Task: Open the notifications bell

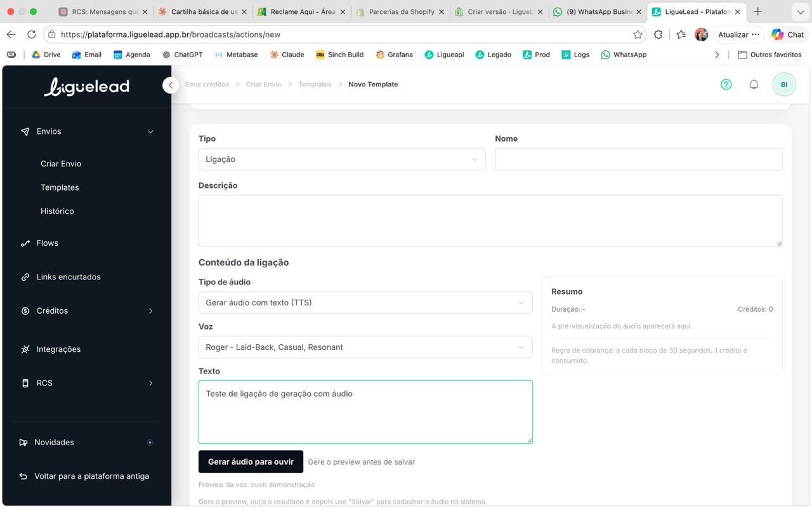Action: click(754, 84)
